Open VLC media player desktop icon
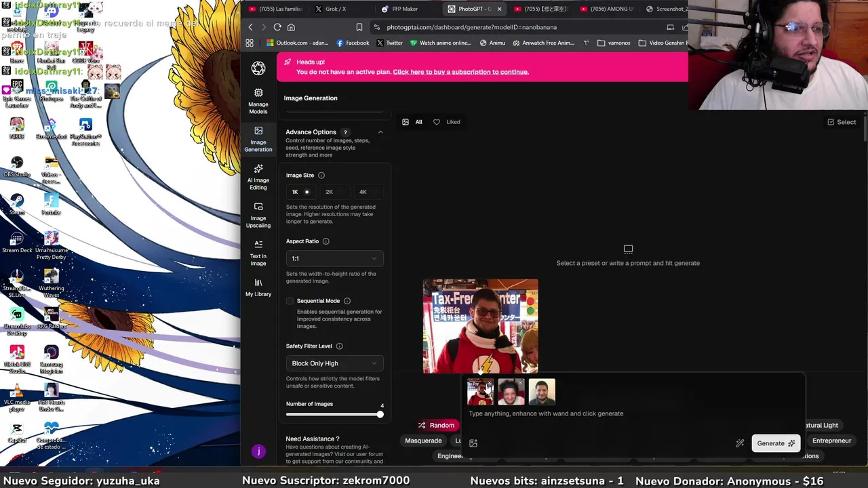This screenshot has height=488, width=868. [17, 397]
